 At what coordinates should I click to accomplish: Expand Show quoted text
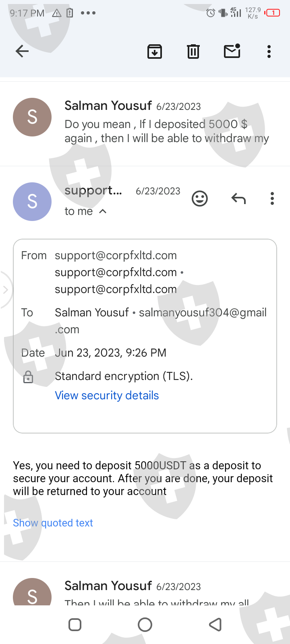53,523
